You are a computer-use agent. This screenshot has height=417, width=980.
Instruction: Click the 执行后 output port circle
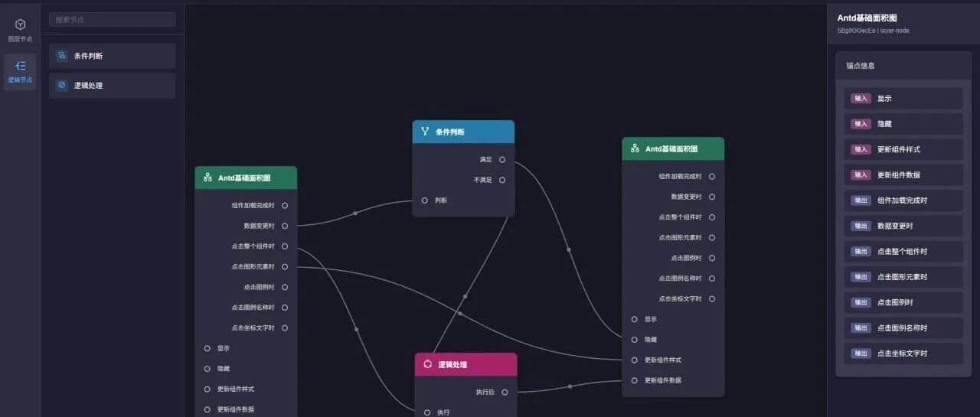(505, 392)
